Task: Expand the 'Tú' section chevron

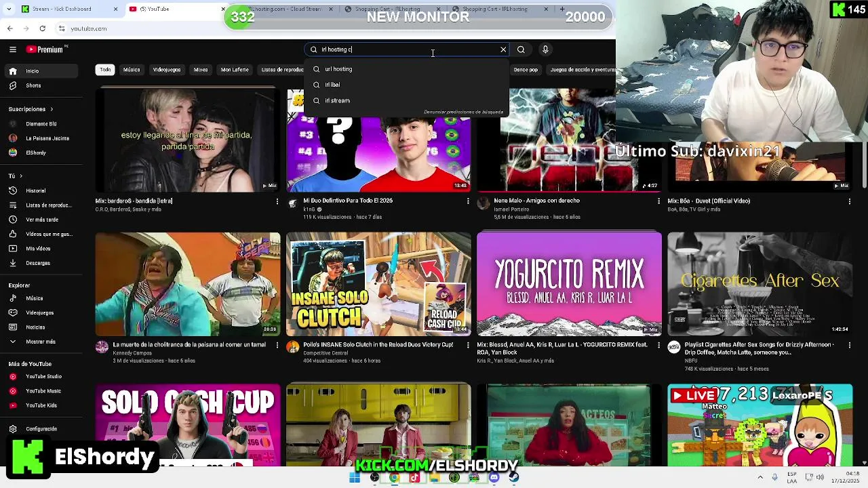Action: pyautogui.click(x=20, y=176)
